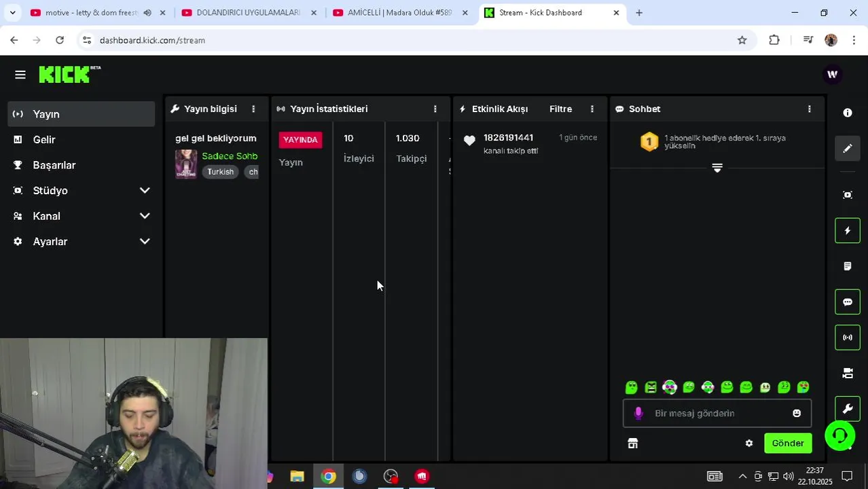Select Gelir in the sidebar
The height and width of the screenshot is (489, 868).
click(x=82, y=140)
